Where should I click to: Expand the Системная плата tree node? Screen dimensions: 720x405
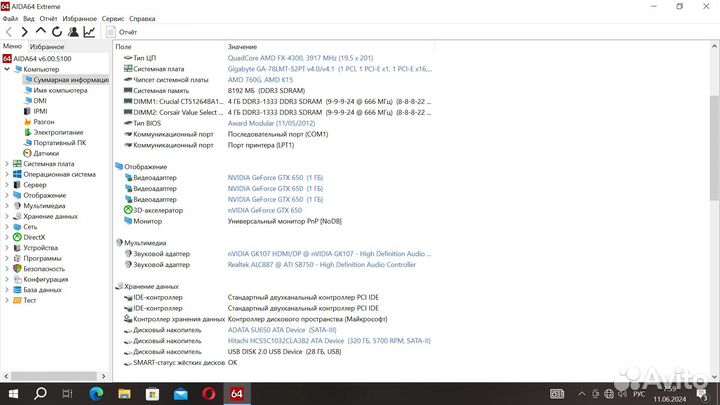(x=7, y=164)
